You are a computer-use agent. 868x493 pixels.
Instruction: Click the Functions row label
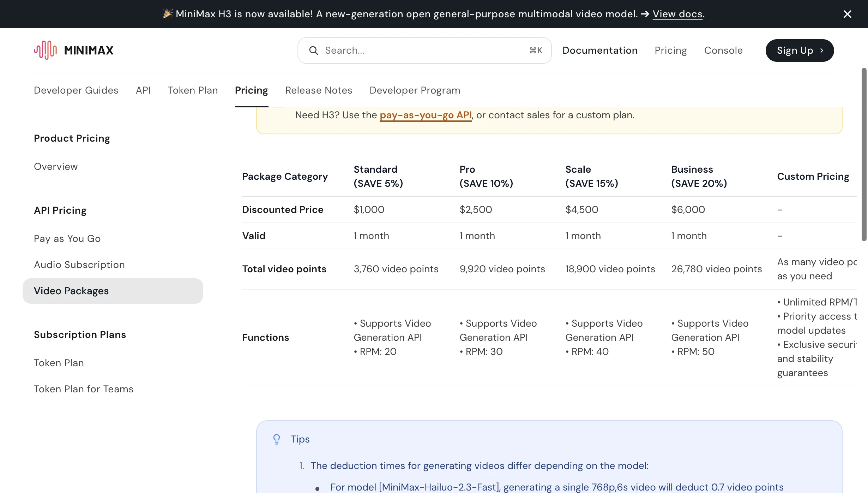click(x=266, y=338)
